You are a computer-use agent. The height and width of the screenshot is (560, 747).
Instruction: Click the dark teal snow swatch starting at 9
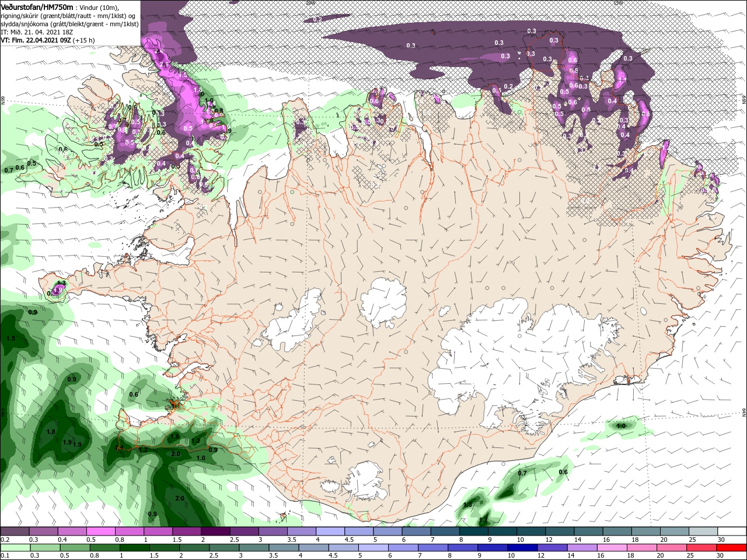pos(502,531)
